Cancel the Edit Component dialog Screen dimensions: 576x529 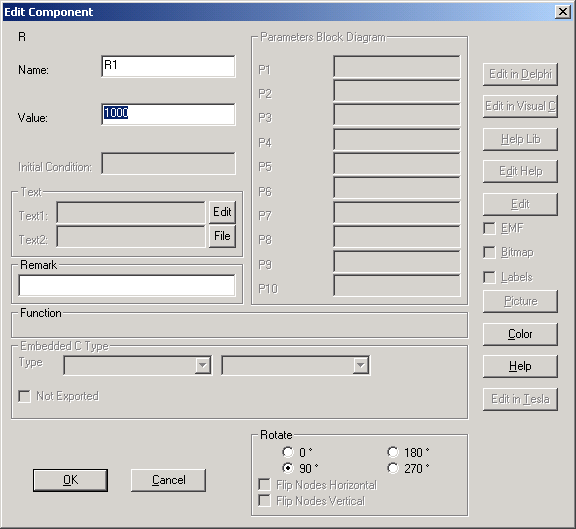tap(168, 480)
